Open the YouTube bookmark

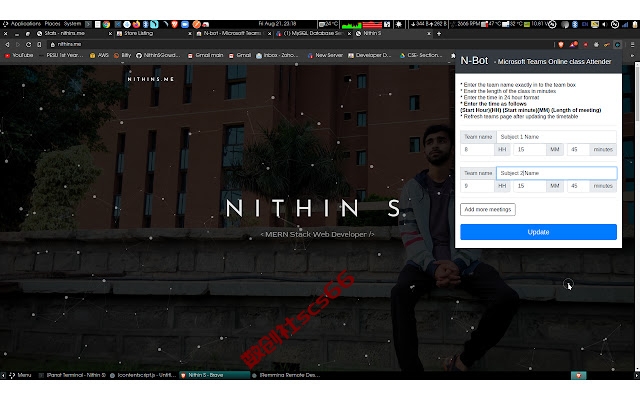19,56
